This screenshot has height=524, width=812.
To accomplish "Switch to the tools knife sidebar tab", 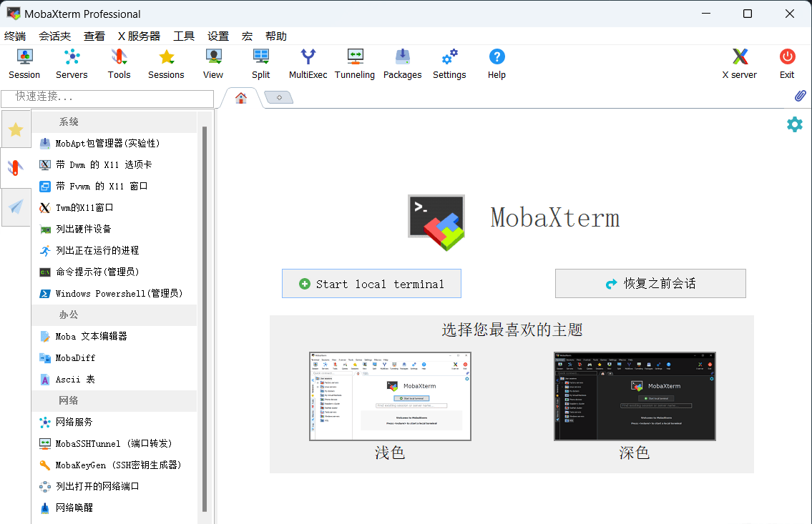I will tap(16, 167).
